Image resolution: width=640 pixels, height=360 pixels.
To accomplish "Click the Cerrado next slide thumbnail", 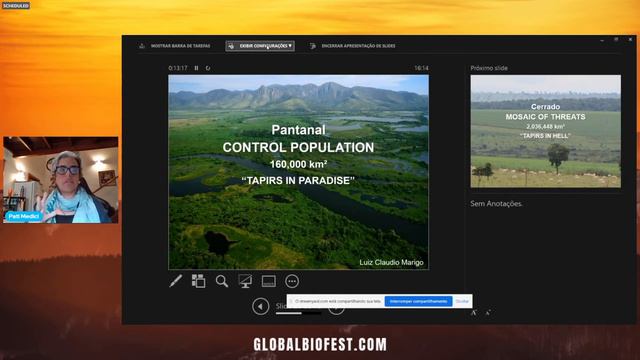I will click(x=546, y=131).
